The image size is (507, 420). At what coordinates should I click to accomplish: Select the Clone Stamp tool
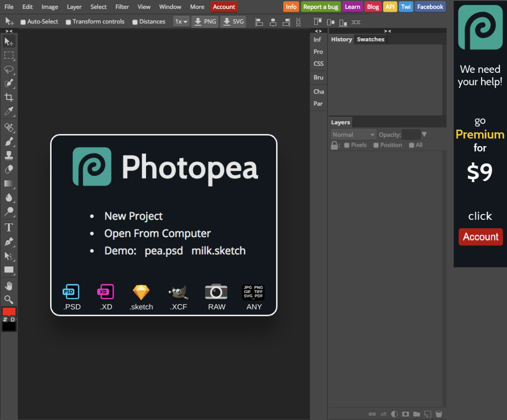[9, 156]
